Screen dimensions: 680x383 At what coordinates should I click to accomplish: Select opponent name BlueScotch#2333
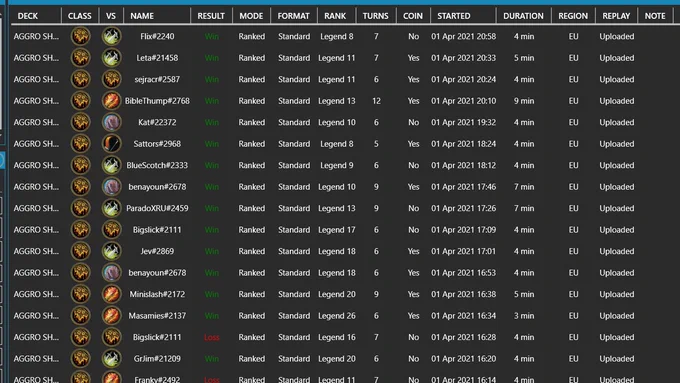157,165
